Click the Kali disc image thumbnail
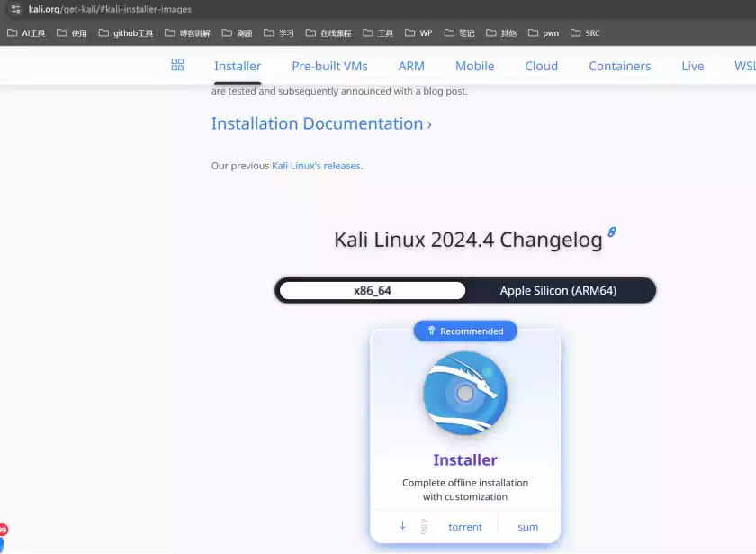The image size is (756, 554). pos(465,393)
